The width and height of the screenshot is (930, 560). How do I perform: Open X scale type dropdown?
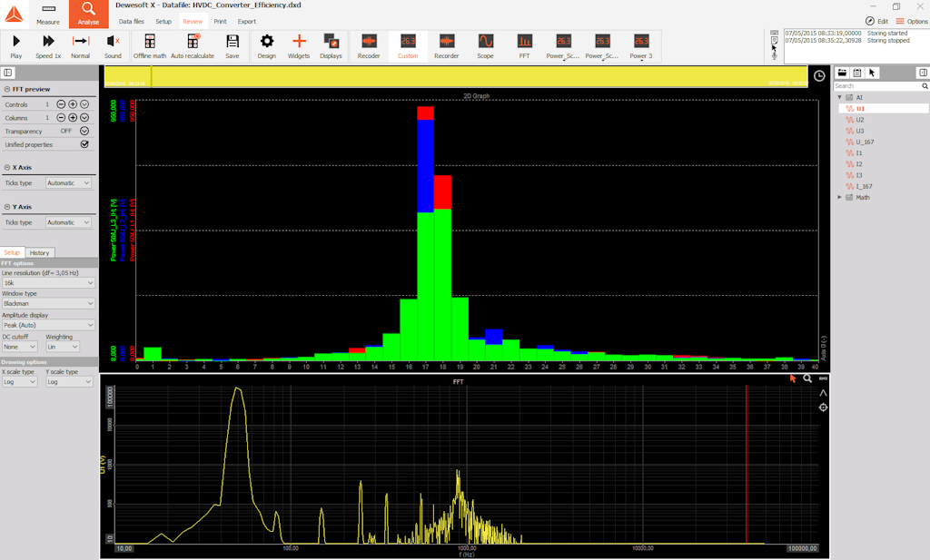point(20,381)
